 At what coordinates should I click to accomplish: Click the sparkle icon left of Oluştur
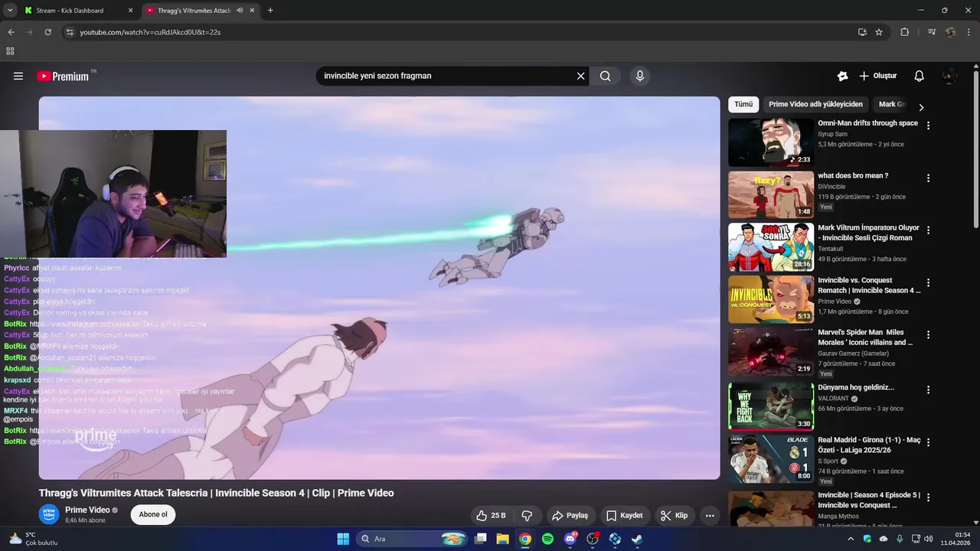coord(842,76)
